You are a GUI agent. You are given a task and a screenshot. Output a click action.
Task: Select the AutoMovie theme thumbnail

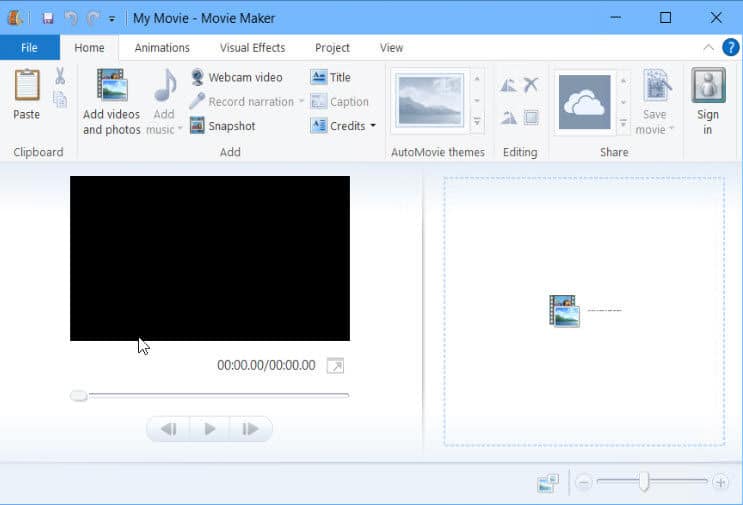430,101
